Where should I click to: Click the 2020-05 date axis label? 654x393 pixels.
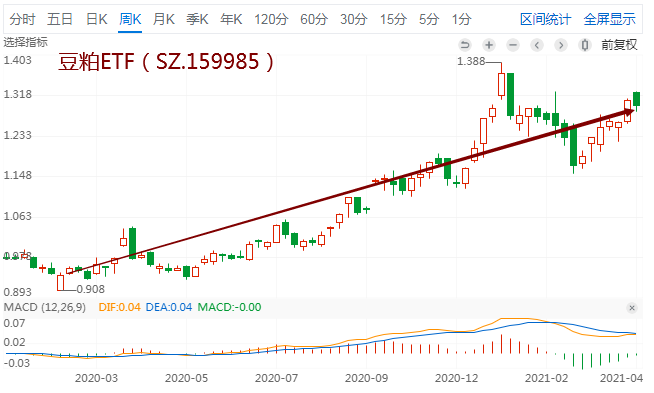186,378
